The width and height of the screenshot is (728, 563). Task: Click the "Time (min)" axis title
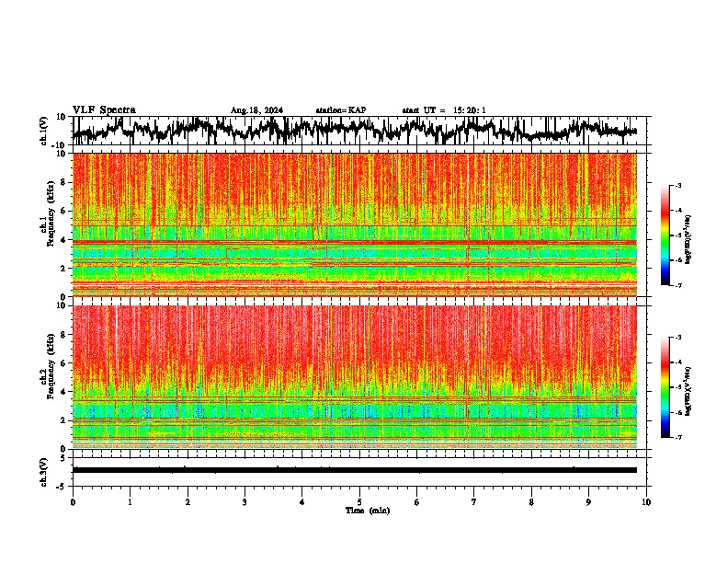[368, 511]
